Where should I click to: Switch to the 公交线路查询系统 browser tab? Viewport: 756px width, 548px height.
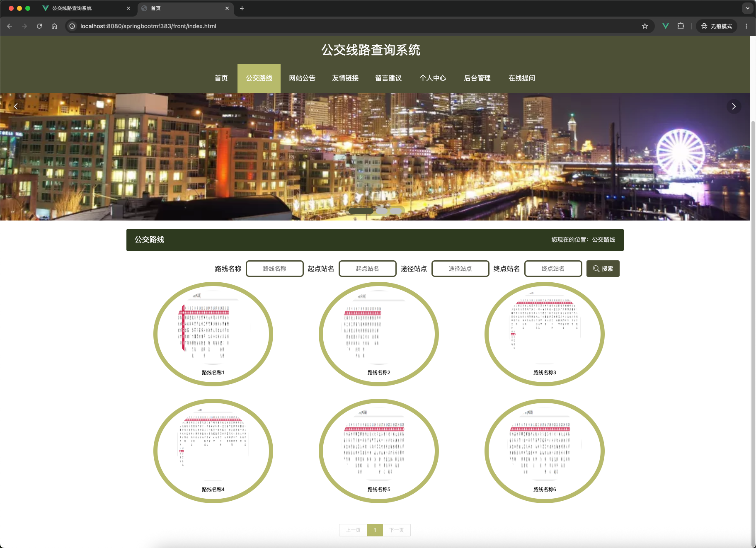[86, 8]
